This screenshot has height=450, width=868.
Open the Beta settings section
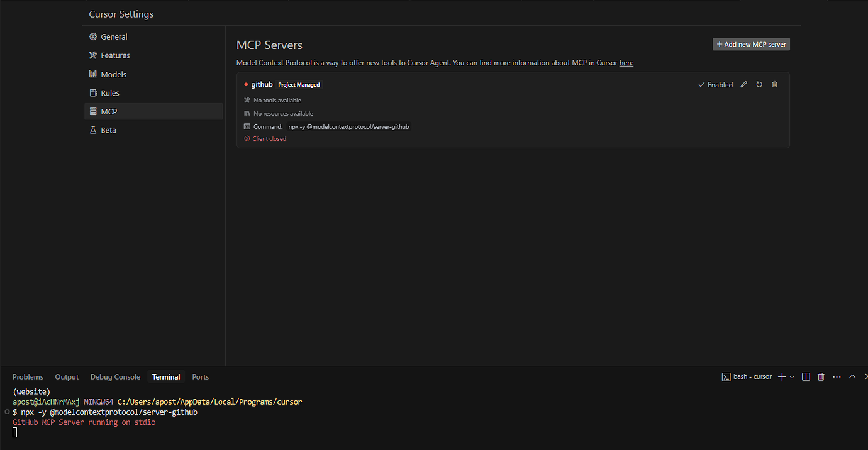pos(153,130)
